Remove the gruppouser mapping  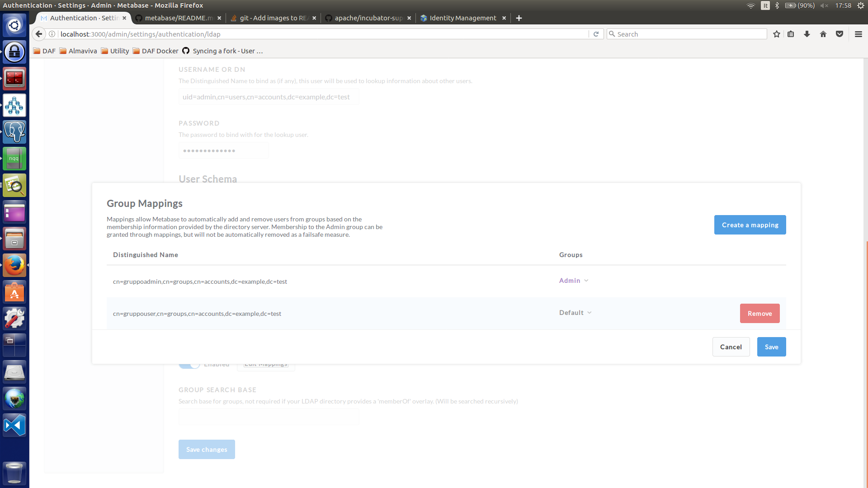[759, 314]
